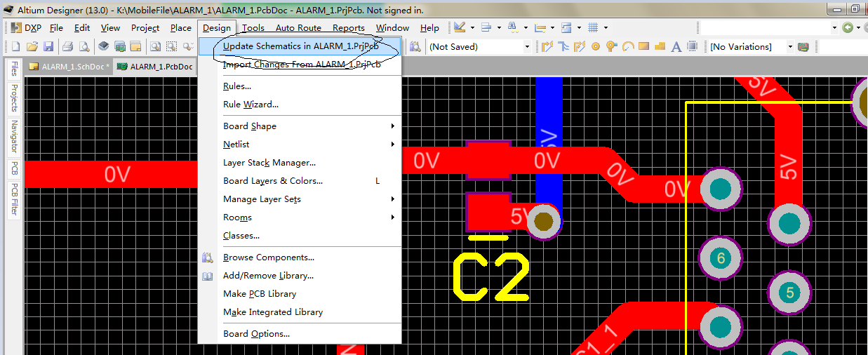Click the print icon
Image resolution: width=868 pixels, height=355 pixels.
67,46
